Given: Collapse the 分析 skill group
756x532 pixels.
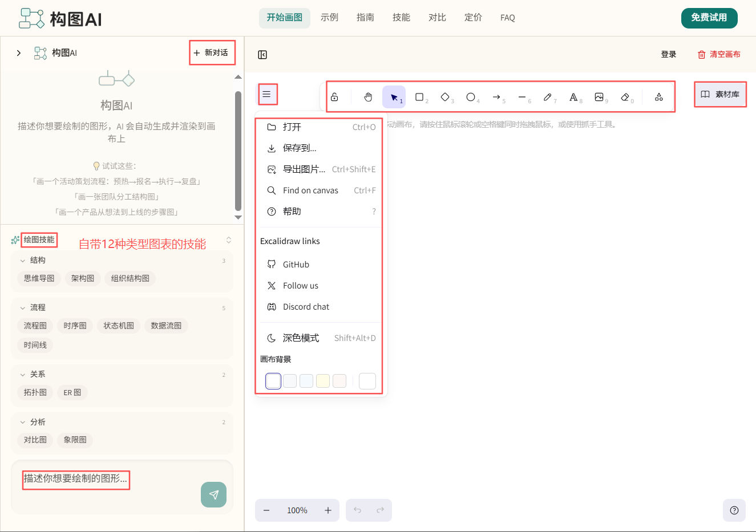Looking at the screenshot, I should [x=23, y=423].
